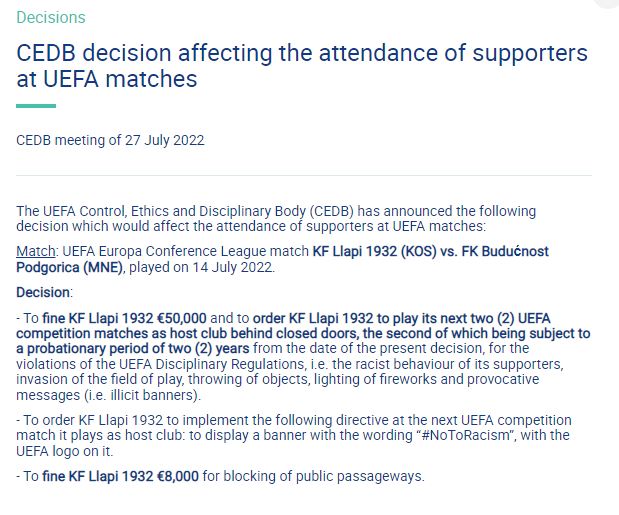Click the horizontal divider line below meeting date
Image resolution: width=619 pixels, height=515 pixels.
click(304, 175)
